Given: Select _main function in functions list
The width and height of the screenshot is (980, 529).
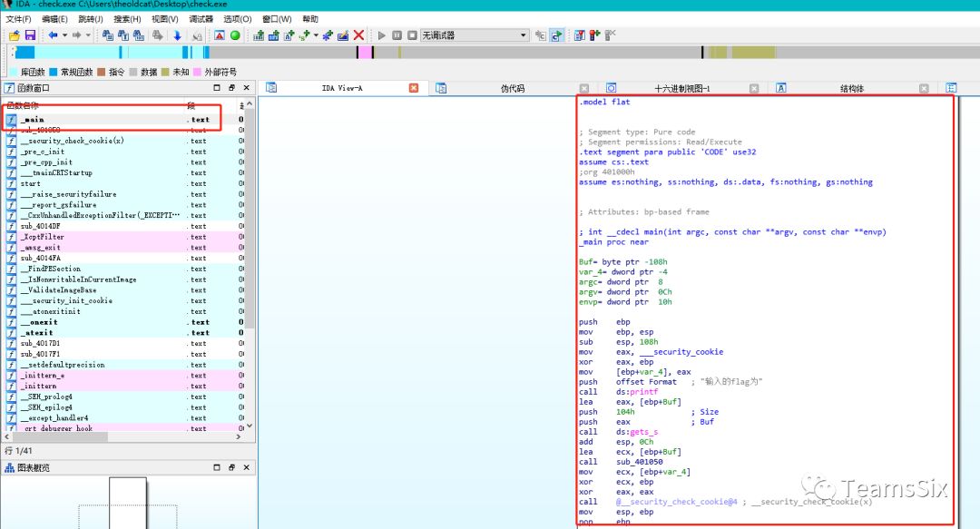Looking at the screenshot, I should [x=125, y=120].
